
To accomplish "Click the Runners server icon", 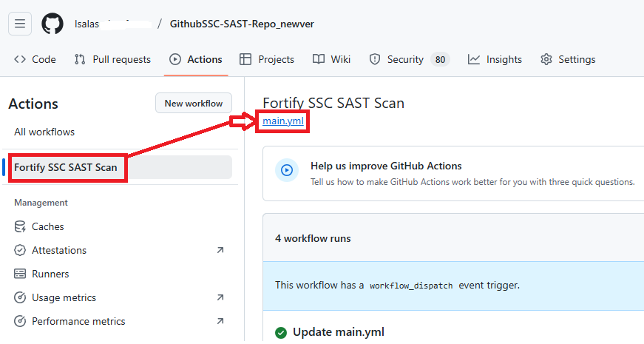I will pos(20,274).
